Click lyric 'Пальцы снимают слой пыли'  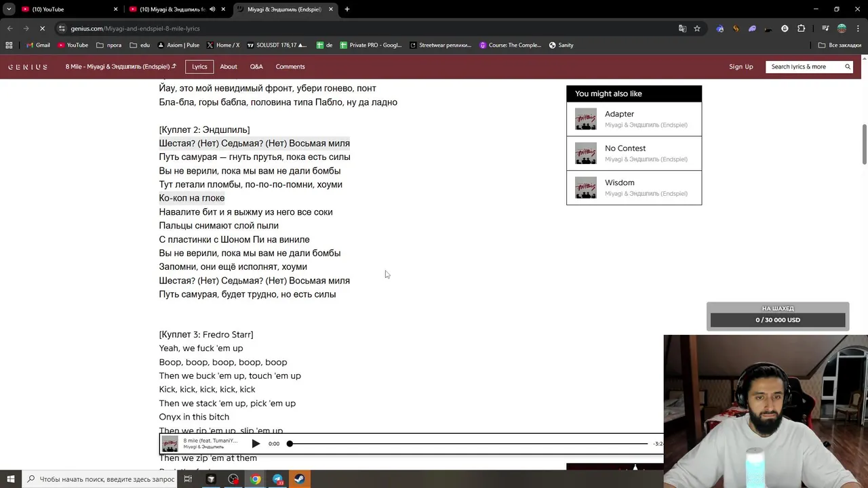pos(218,226)
